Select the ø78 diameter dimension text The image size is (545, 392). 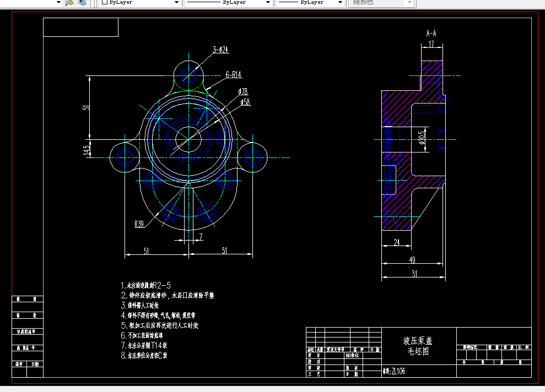[x=243, y=91]
